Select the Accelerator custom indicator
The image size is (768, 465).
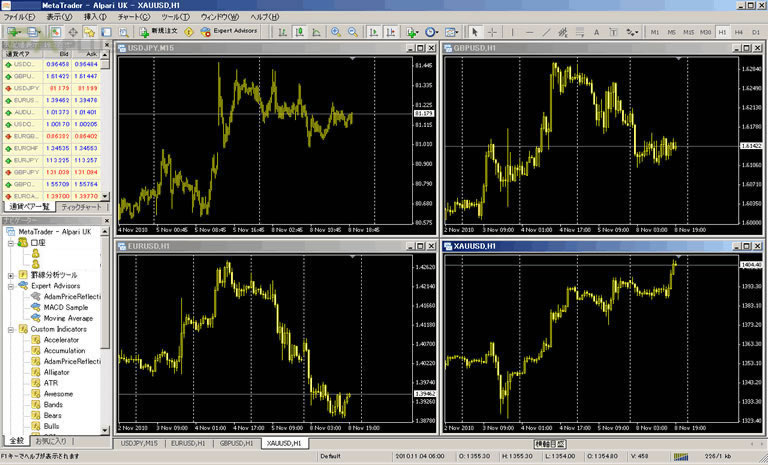61,340
